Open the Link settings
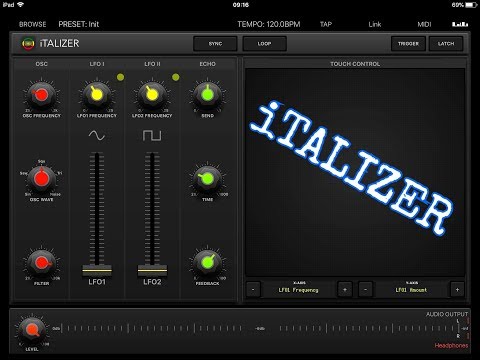The width and height of the screenshot is (480, 360). [x=375, y=24]
